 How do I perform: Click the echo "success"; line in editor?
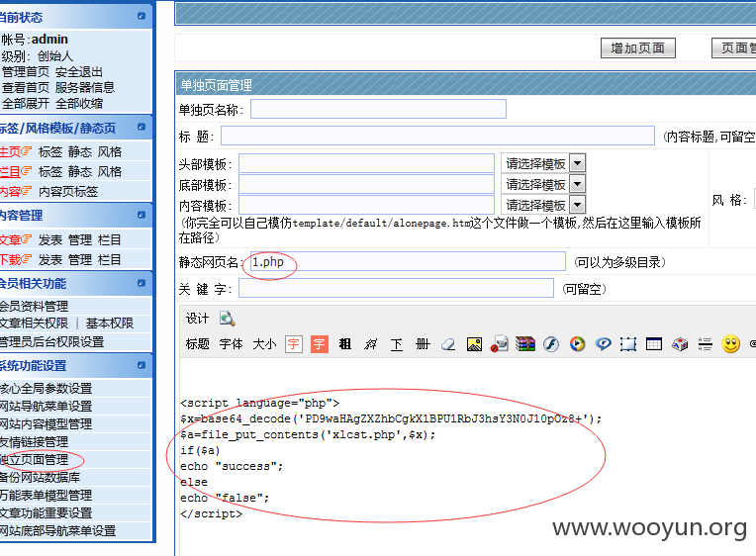point(232,466)
